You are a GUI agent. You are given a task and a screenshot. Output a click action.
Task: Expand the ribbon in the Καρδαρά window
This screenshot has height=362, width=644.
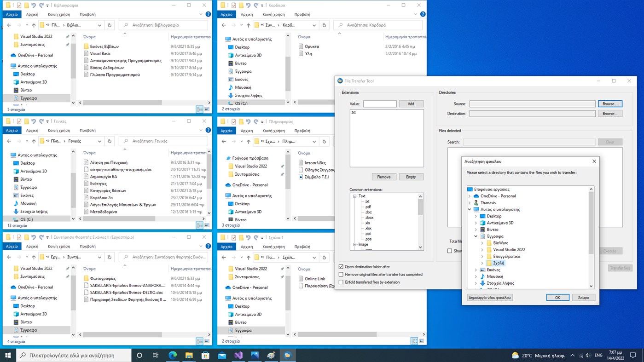tap(416, 14)
